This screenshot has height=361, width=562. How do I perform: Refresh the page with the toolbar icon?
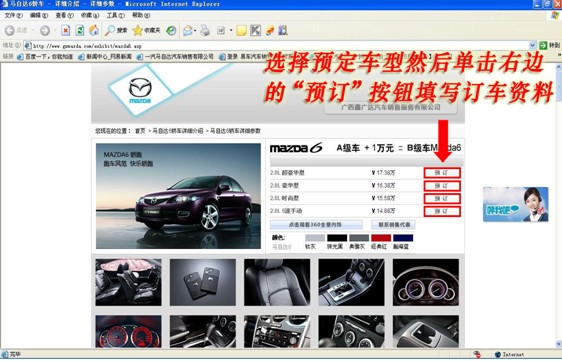80,30
